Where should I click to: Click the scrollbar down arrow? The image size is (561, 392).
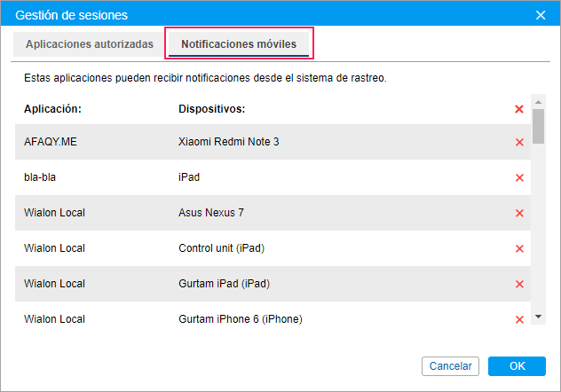click(x=538, y=317)
